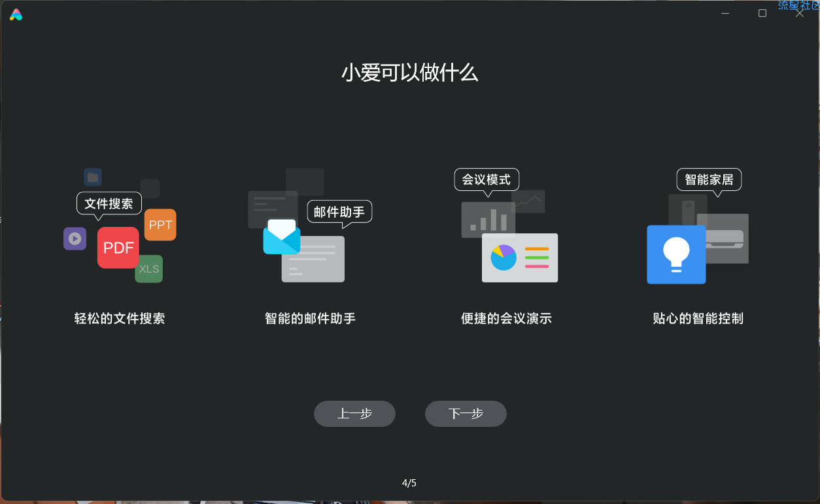
Task: Click the blue light bulb icon
Action: coord(676,254)
